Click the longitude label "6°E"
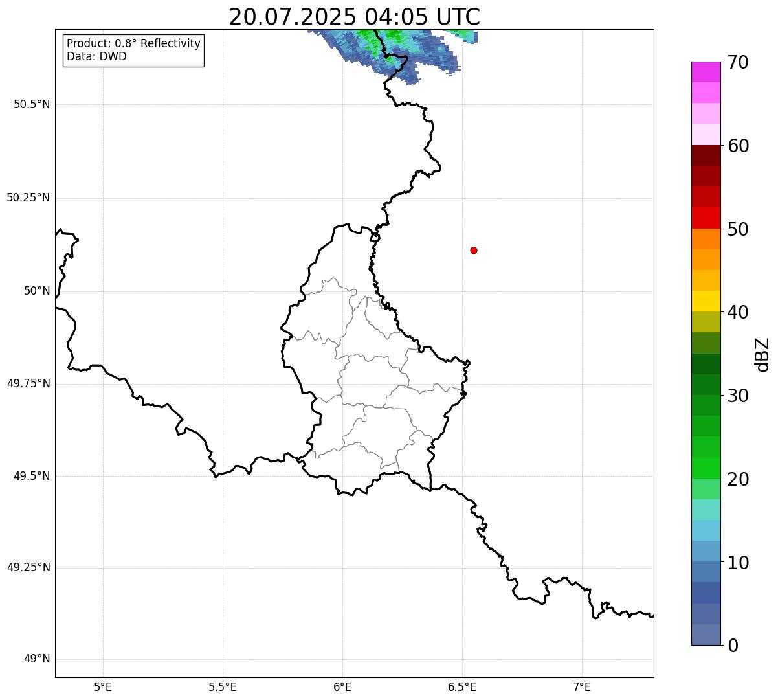 343,686
